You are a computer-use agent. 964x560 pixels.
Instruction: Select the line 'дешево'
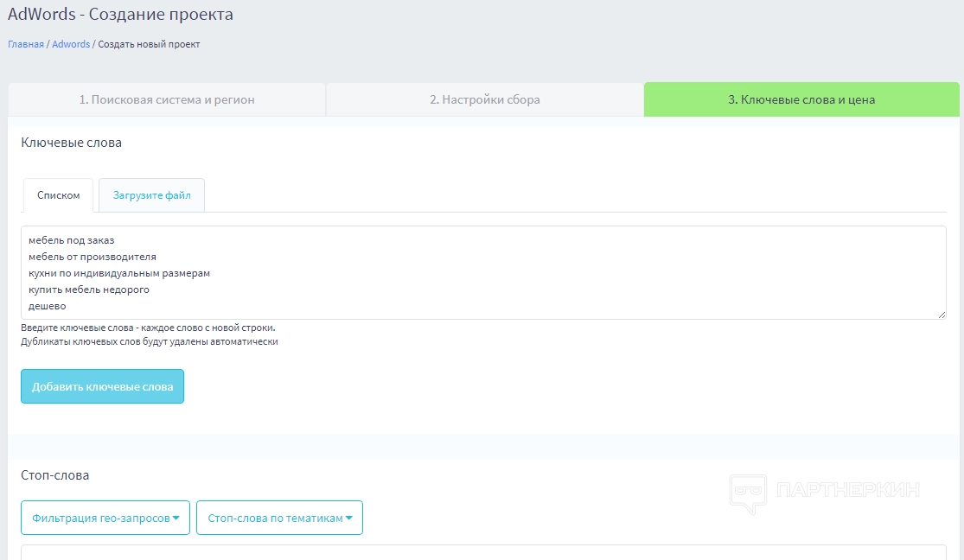tap(48, 306)
